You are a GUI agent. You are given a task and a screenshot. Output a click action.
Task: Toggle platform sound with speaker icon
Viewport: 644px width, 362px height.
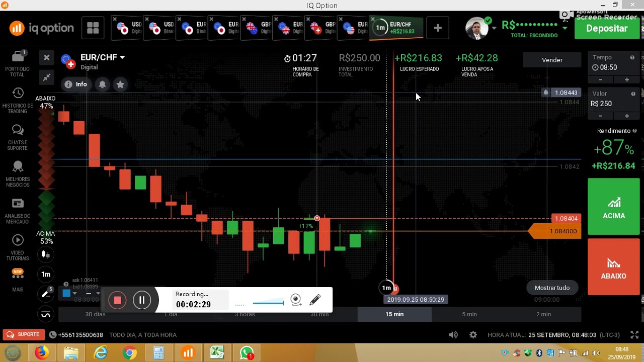point(453,334)
